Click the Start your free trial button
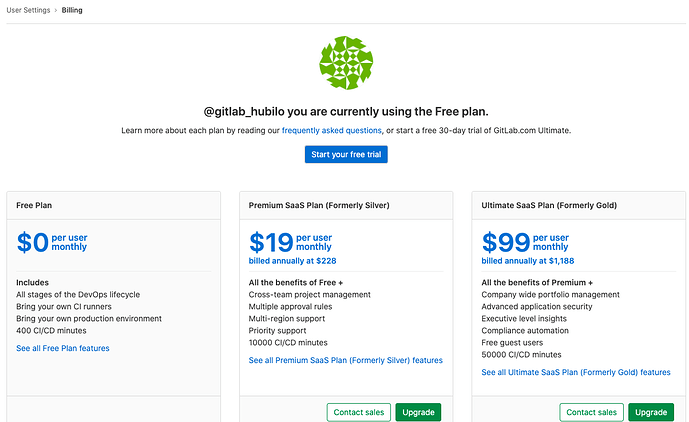Screen dimensions: 689x422 [x=345, y=154]
